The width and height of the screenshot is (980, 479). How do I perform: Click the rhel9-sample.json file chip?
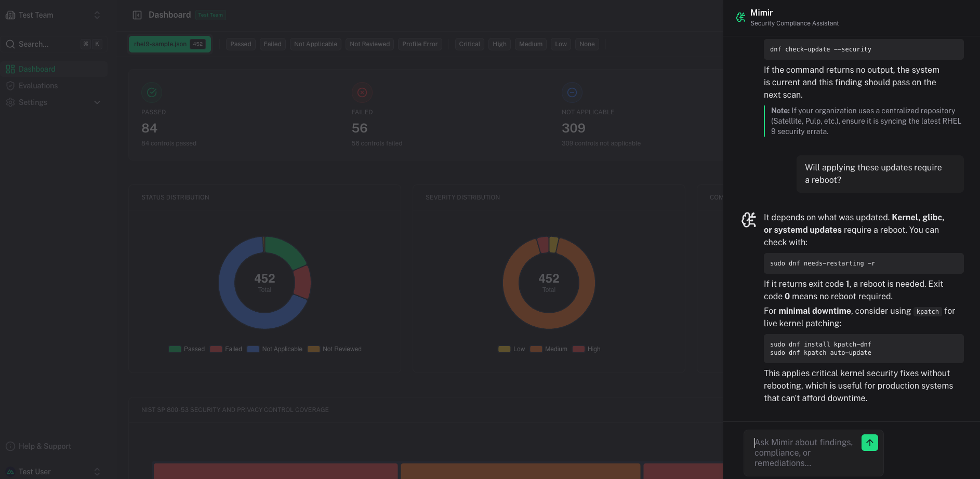tap(169, 44)
